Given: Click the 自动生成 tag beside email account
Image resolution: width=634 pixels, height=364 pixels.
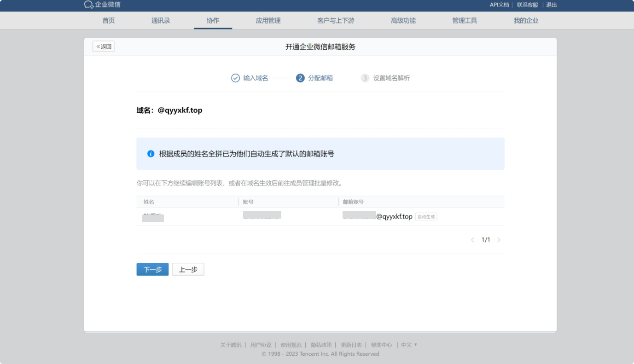Looking at the screenshot, I should 426,216.
